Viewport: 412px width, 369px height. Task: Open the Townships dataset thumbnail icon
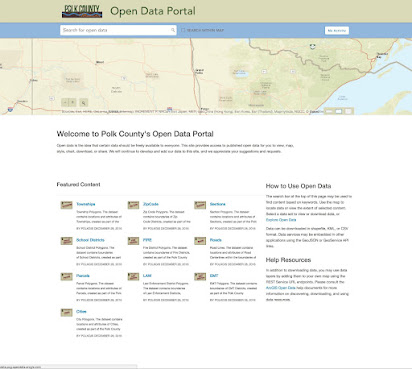coord(67,205)
